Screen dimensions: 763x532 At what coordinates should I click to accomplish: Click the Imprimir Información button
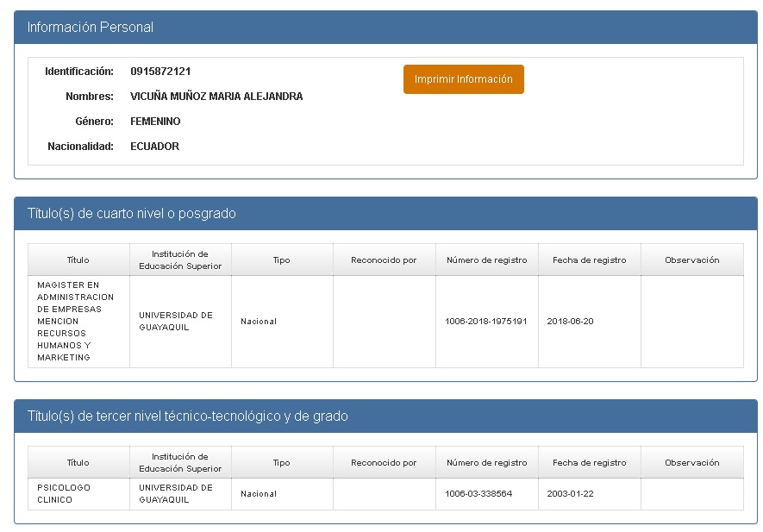tap(463, 79)
